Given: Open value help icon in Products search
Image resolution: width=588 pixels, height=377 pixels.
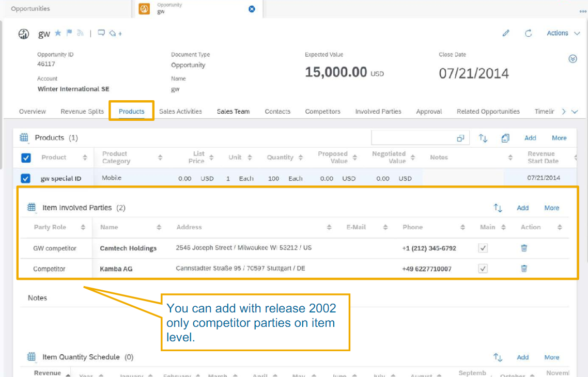Looking at the screenshot, I should click(x=460, y=138).
